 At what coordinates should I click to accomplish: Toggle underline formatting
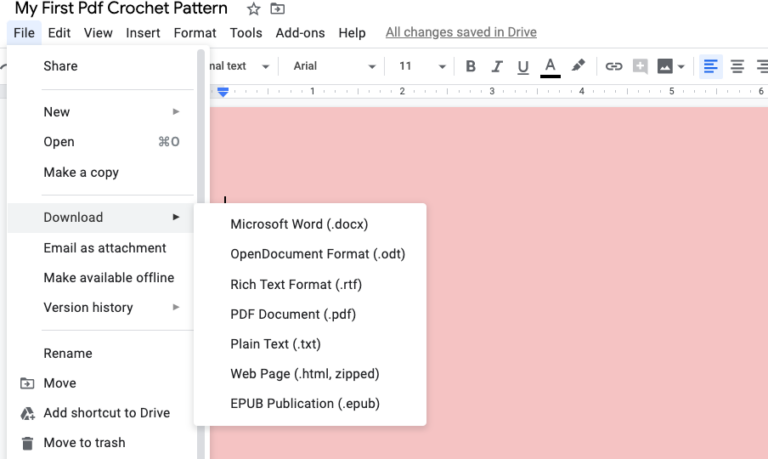523,67
